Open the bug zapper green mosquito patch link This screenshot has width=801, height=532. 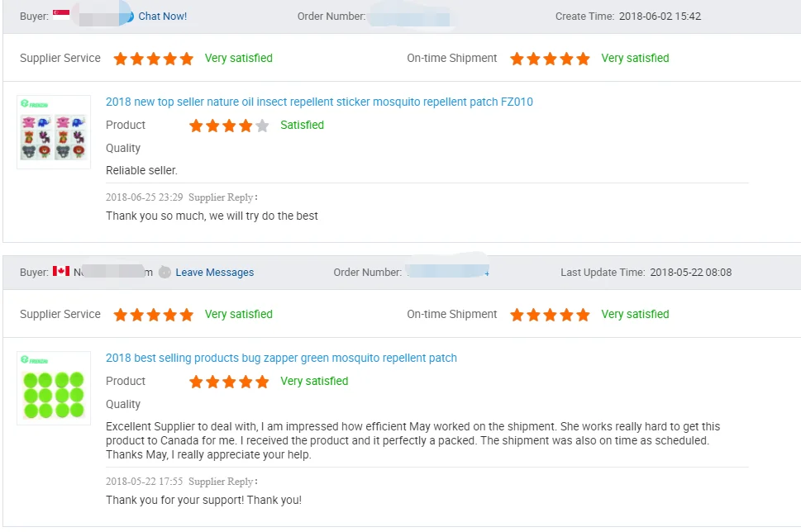(281, 359)
